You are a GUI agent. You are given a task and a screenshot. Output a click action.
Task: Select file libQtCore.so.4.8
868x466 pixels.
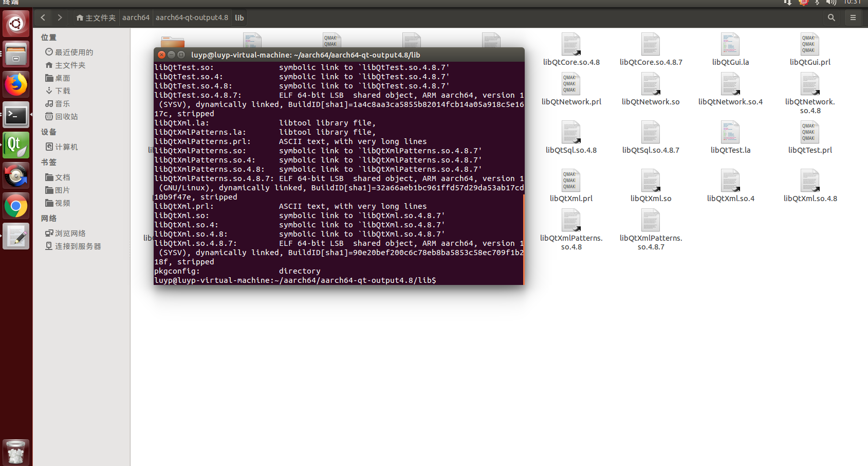pos(571,49)
